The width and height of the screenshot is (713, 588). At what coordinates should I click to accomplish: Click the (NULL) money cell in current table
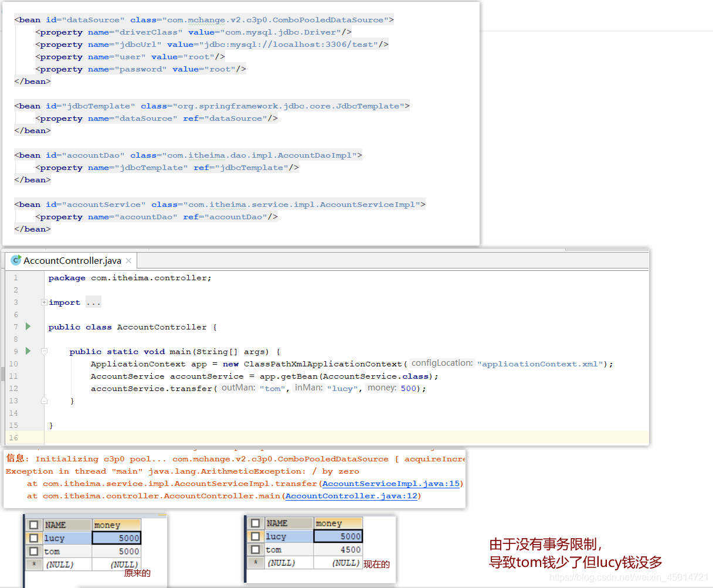point(338,562)
